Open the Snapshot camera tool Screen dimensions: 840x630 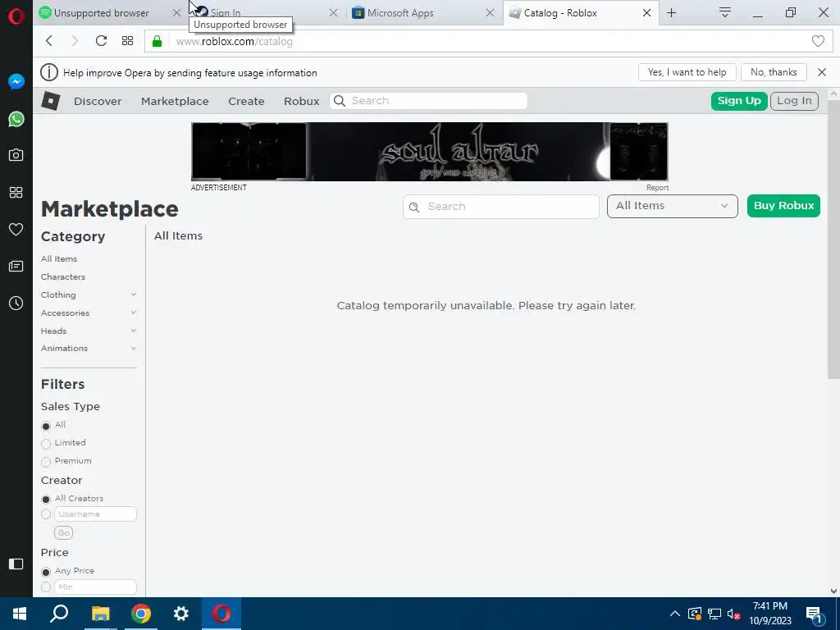(x=16, y=155)
